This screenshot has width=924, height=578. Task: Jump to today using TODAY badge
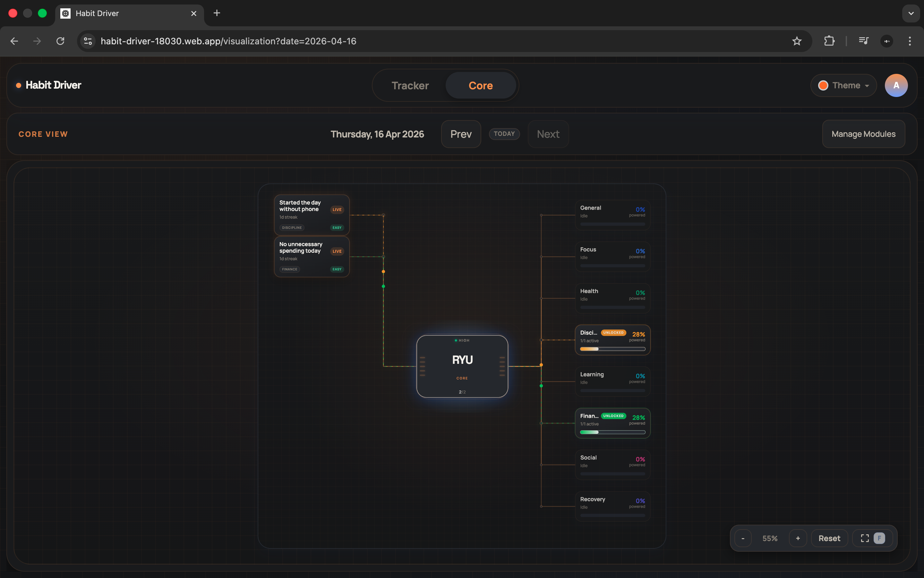point(504,134)
